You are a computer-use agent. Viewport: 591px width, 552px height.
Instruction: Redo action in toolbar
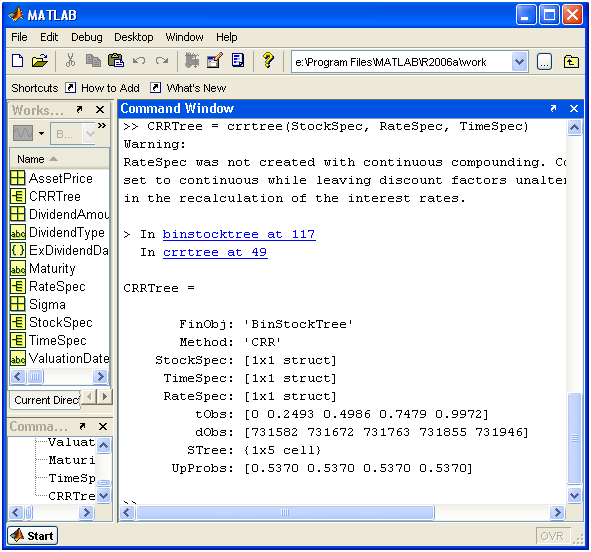[162, 61]
